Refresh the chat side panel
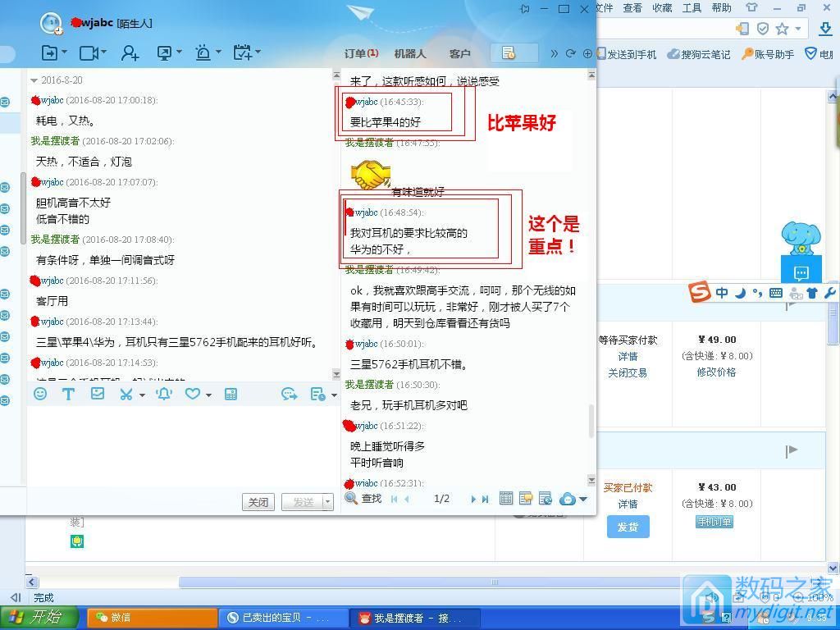 tap(571, 53)
